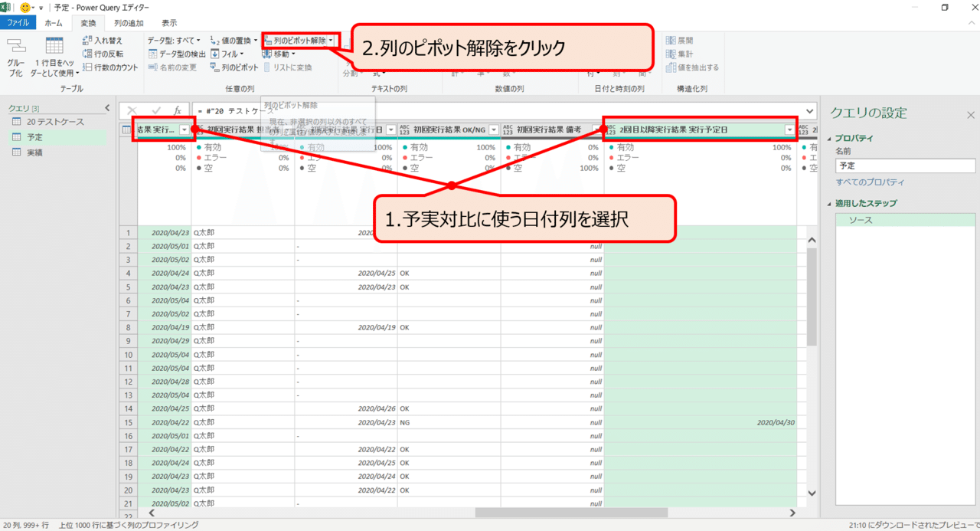Click the ABC123 type icon of 初回実行結果 OK/NG
The width and height of the screenshot is (980, 531).
click(x=404, y=130)
